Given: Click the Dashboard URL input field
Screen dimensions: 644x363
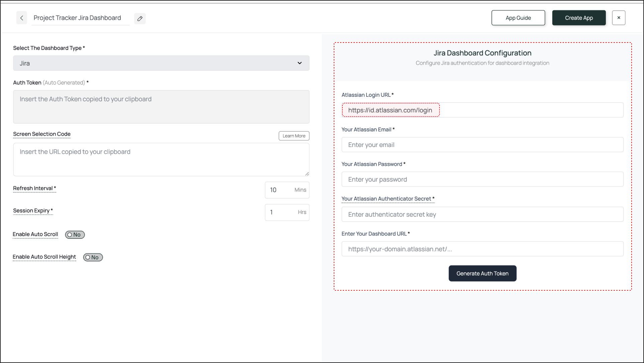Looking at the screenshot, I should click(x=482, y=249).
